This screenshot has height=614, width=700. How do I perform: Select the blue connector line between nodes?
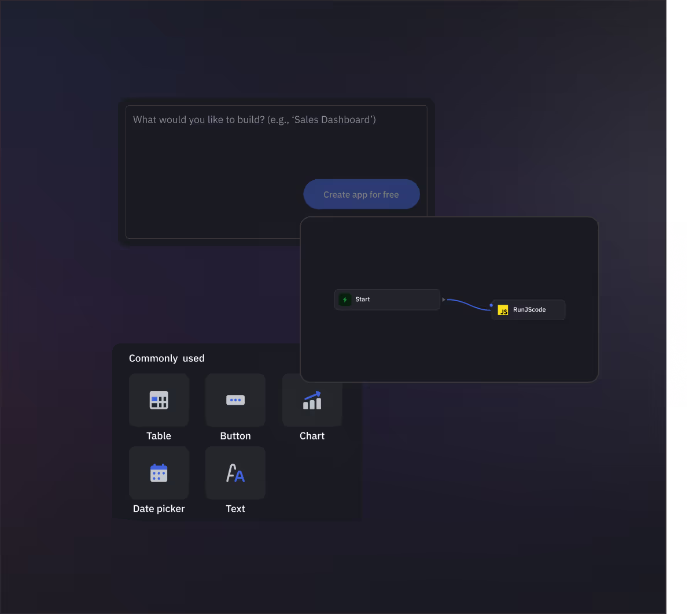[469, 304]
